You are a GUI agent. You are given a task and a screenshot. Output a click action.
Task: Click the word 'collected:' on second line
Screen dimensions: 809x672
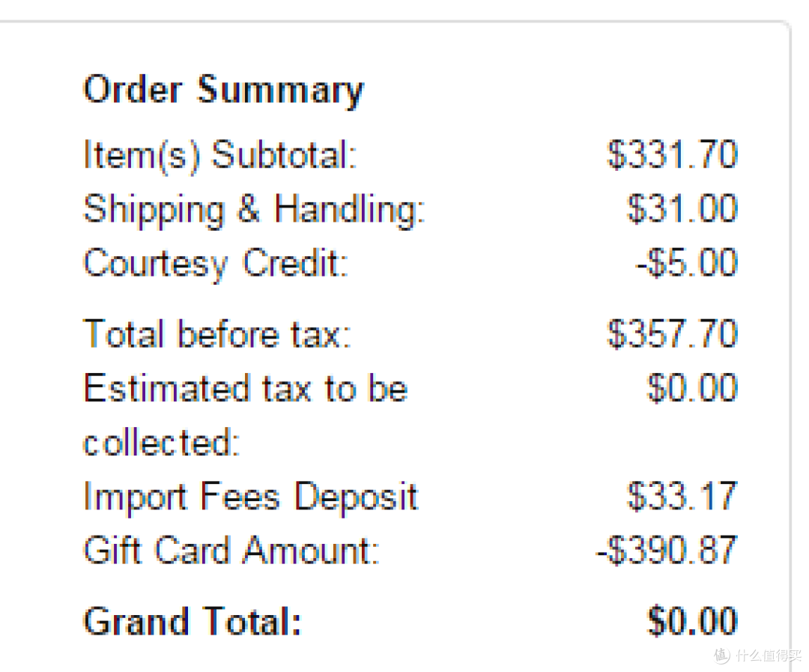tap(162, 443)
